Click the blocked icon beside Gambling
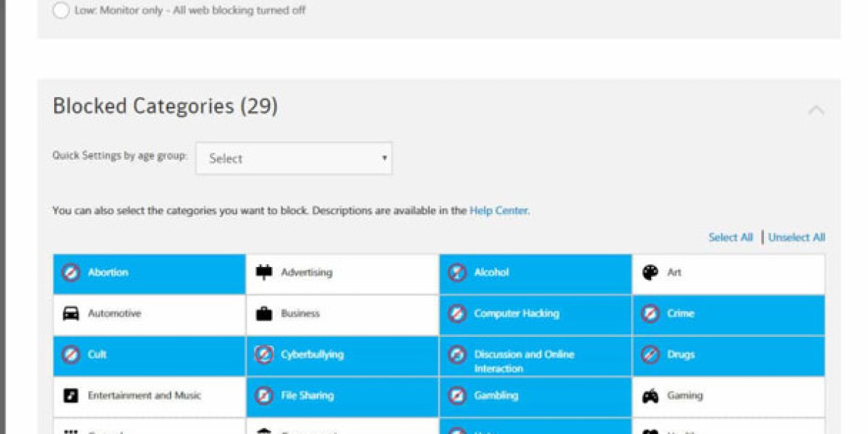Image resolution: width=868 pixels, height=434 pixels. click(x=457, y=396)
